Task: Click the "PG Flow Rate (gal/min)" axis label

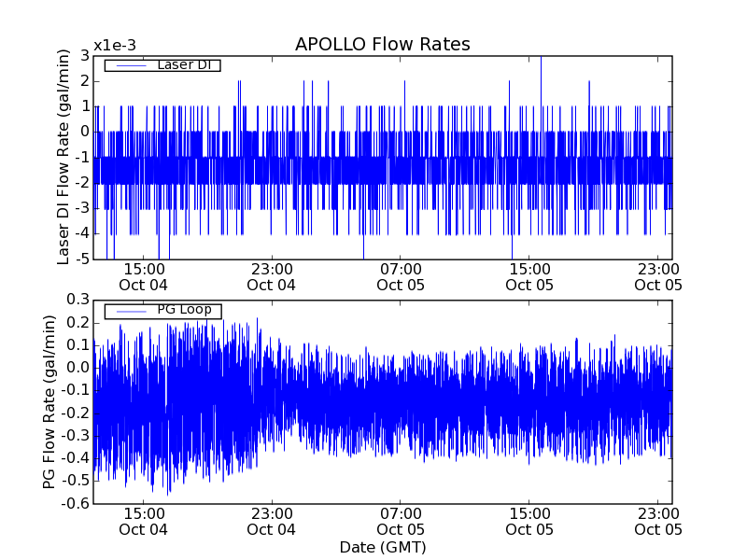Action: 49,402
